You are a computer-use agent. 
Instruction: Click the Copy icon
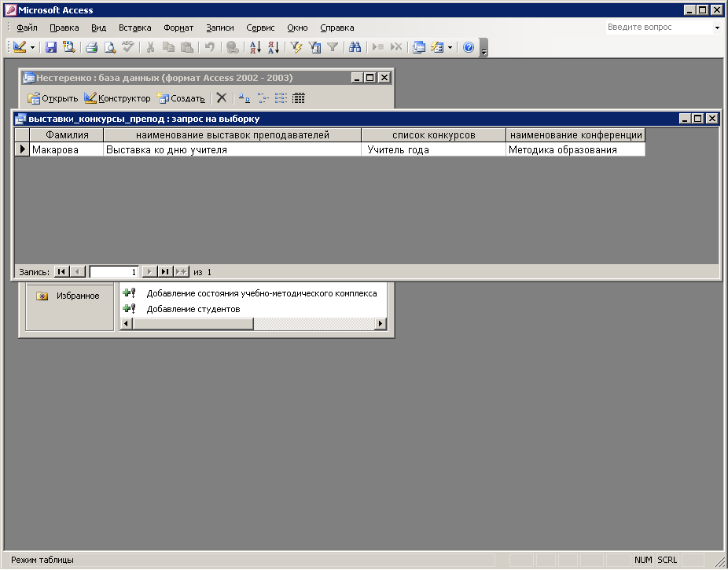click(168, 47)
